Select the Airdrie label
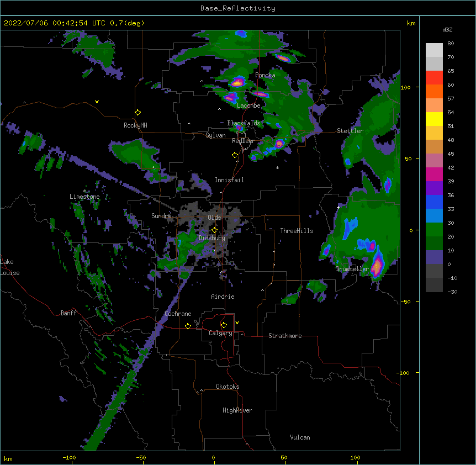The width and height of the screenshot is (476, 465). pos(223,297)
